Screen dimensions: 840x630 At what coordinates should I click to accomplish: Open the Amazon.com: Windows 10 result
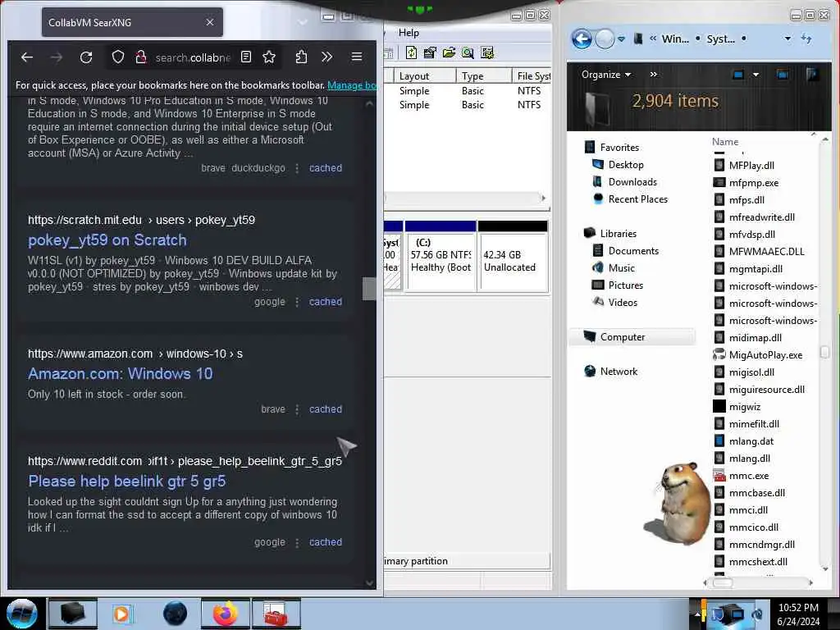pos(120,373)
